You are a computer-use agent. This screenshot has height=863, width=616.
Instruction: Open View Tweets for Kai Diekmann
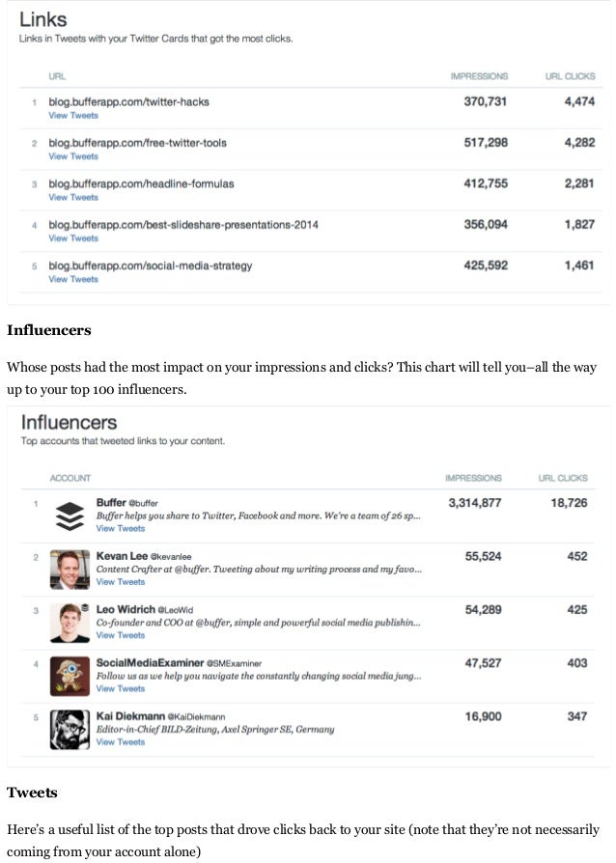[121, 742]
